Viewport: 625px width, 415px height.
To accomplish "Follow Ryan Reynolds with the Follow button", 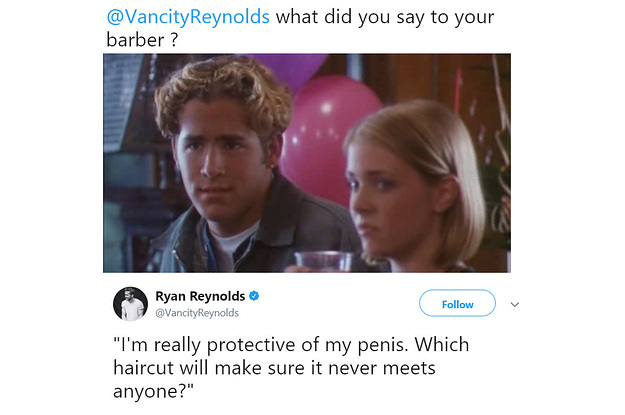I will [x=457, y=304].
